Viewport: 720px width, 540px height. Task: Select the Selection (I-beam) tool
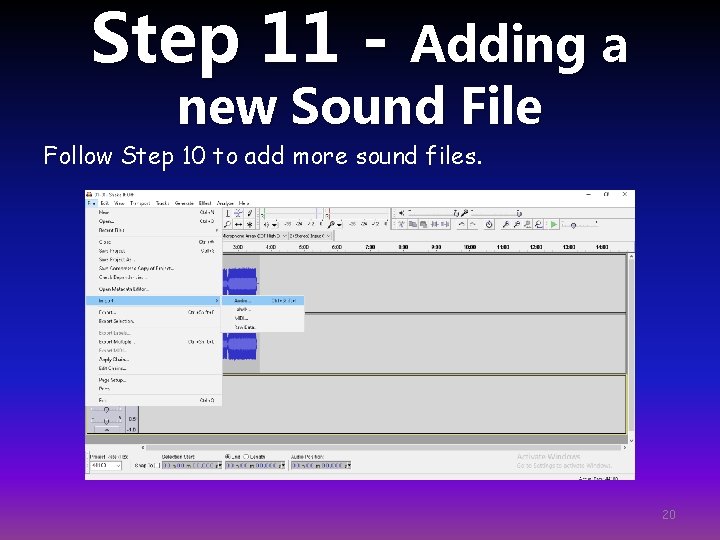click(x=228, y=214)
